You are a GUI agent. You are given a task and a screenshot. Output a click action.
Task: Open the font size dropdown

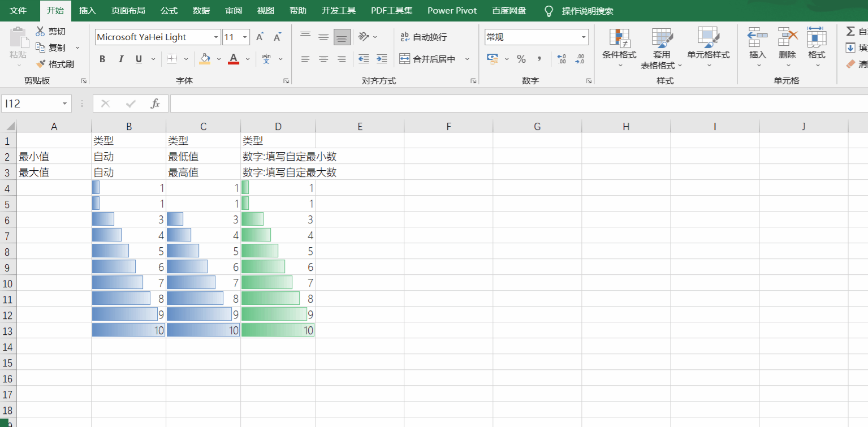tap(245, 37)
